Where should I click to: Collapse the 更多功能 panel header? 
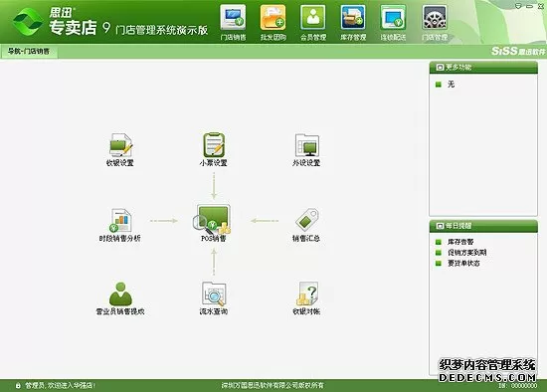tap(483, 67)
